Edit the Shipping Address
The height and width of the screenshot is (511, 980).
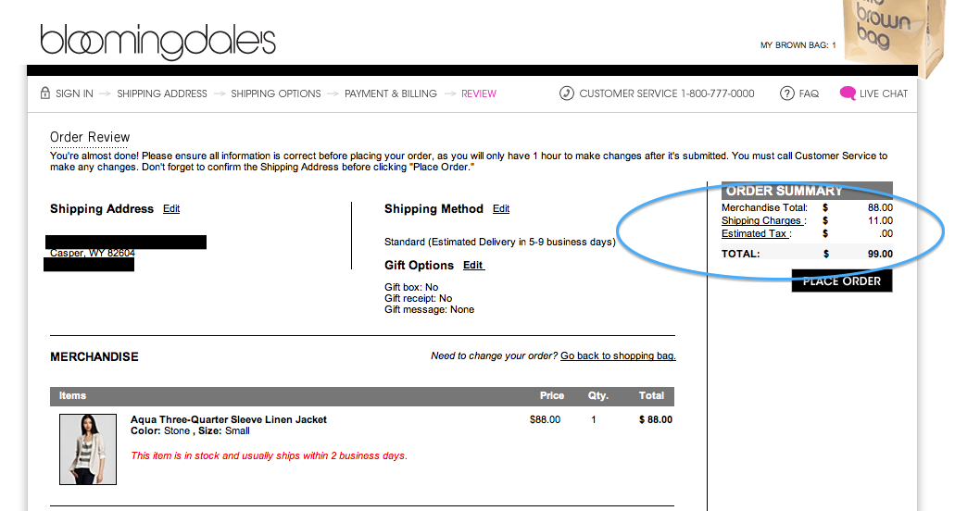point(171,209)
